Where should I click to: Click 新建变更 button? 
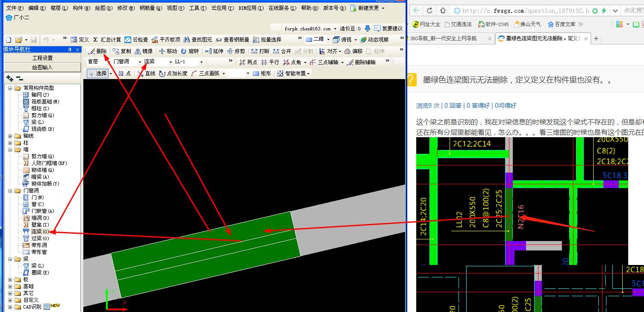367,8
